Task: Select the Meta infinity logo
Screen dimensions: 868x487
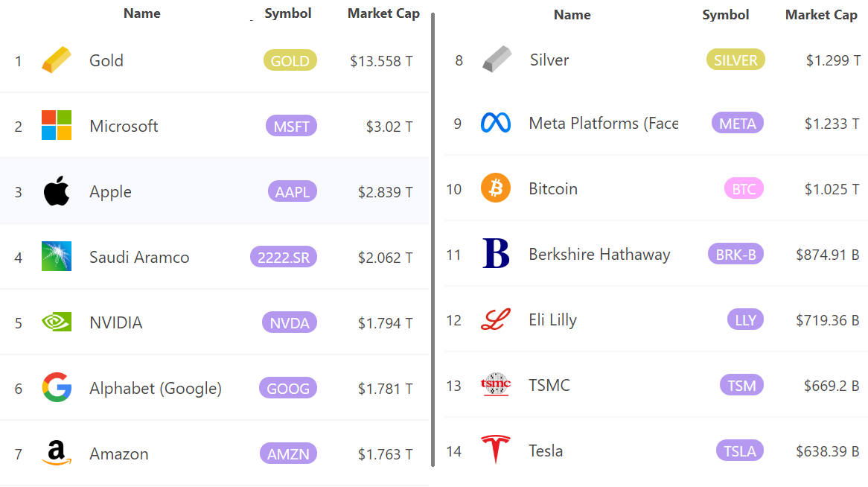Action: click(x=496, y=123)
